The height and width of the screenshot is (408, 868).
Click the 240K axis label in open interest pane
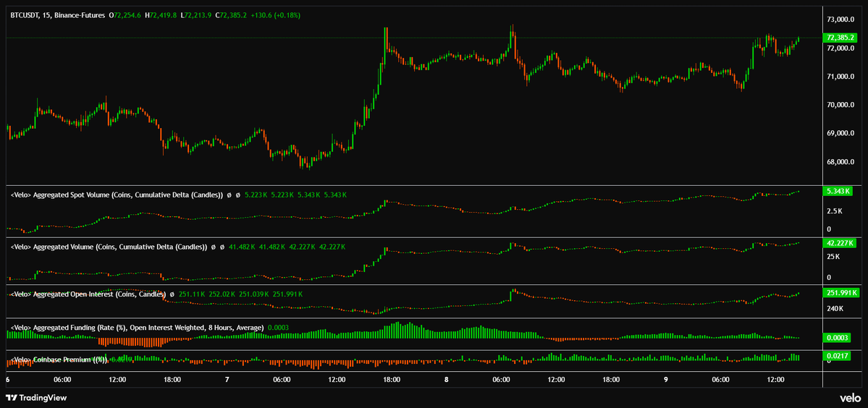tap(835, 308)
